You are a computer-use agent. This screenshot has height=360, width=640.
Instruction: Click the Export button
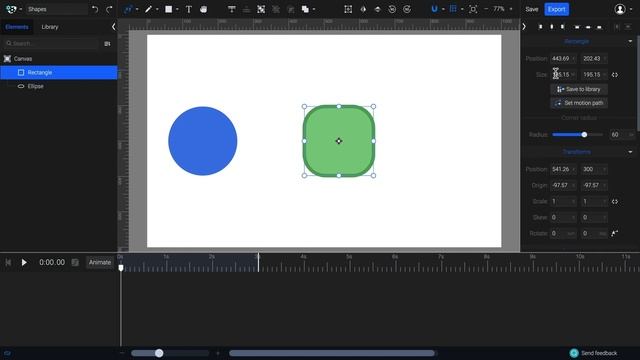click(x=556, y=9)
